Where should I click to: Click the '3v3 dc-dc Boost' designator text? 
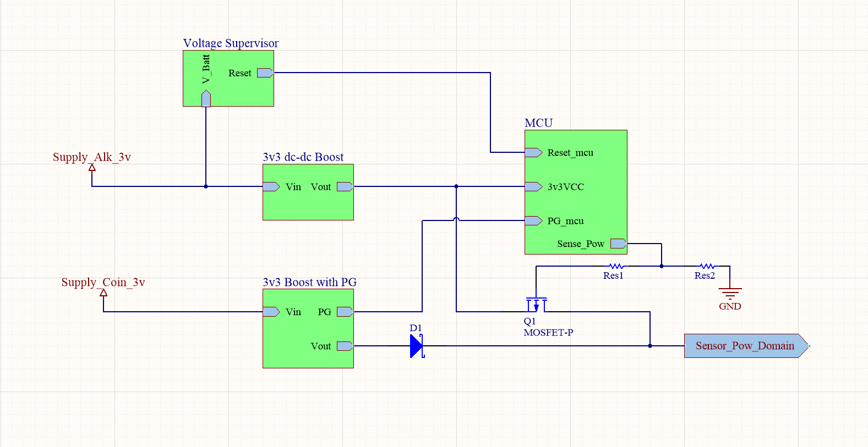(x=303, y=157)
